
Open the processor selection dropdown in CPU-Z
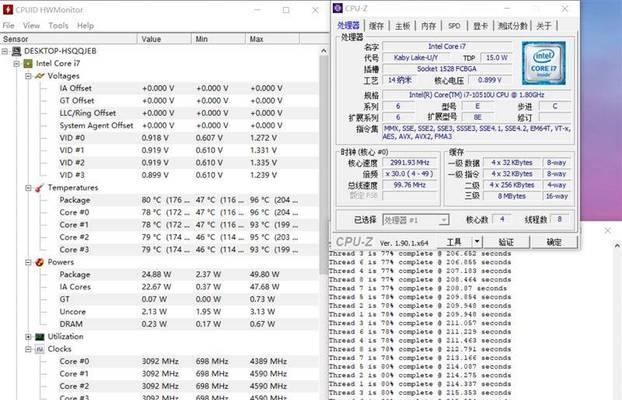coord(444,220)
